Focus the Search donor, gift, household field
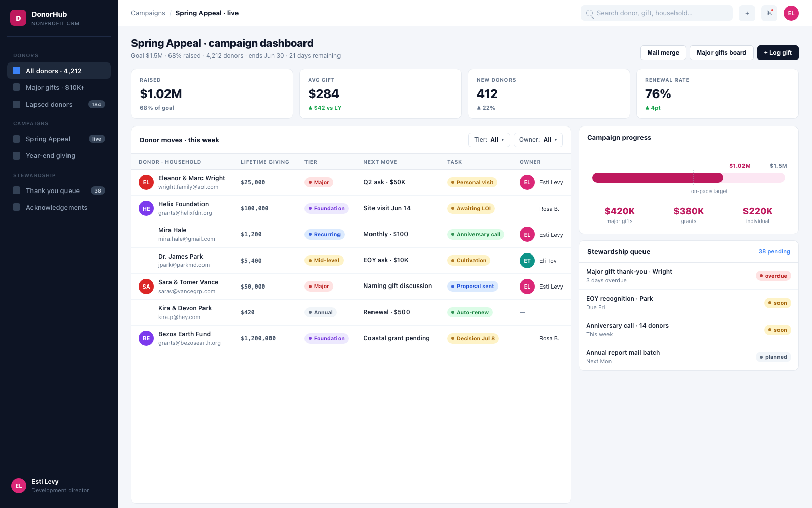 pyautogui.click(x=657, y=13)
